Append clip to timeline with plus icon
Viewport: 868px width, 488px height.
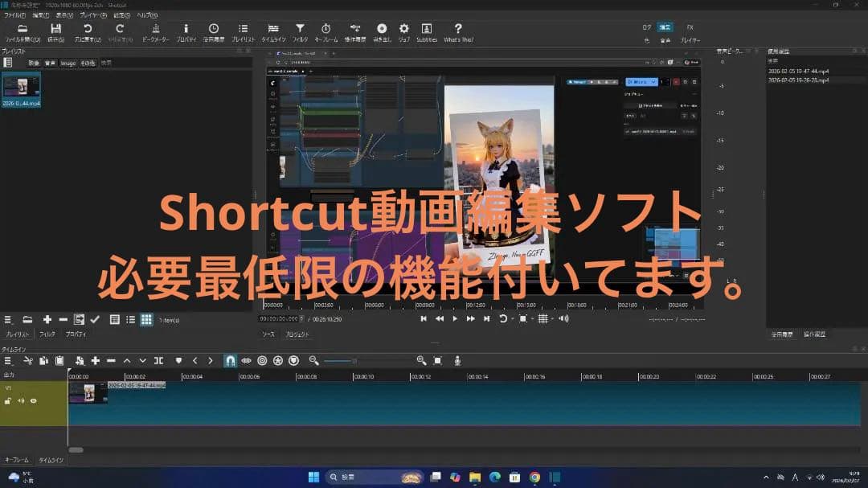[x=95, y=361]
